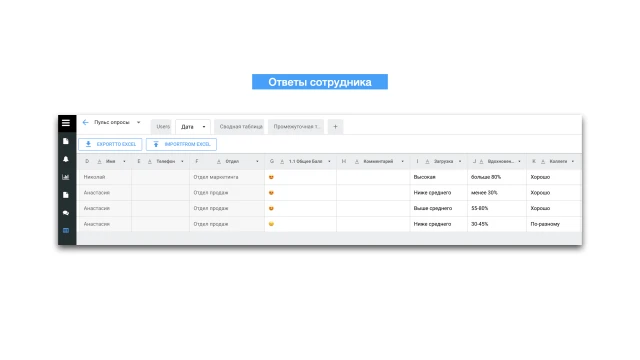This screenshot has height=360, width=640.
Task: Switch to the Промежуточная т... tab
Action: click(x=296, y=127)
